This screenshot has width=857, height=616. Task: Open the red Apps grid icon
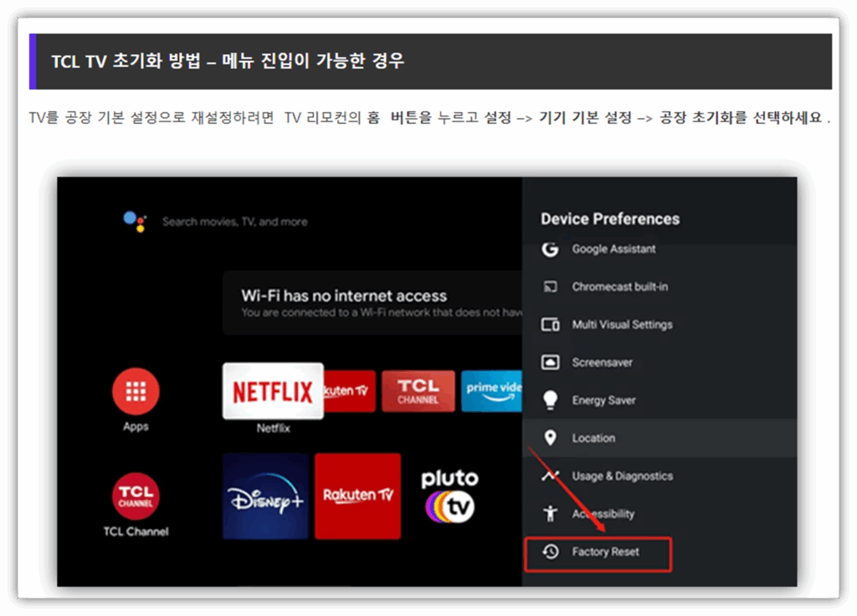pos(136,392)
